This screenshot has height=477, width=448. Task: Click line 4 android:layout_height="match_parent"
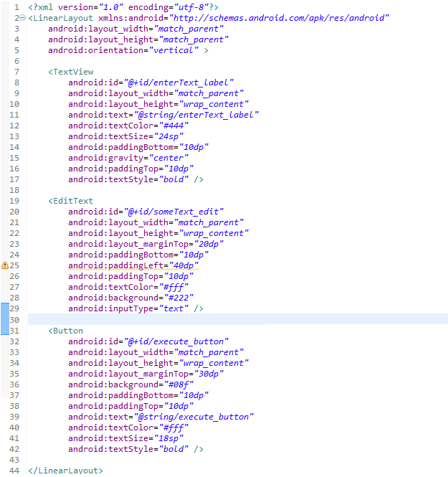coord(138,39)
